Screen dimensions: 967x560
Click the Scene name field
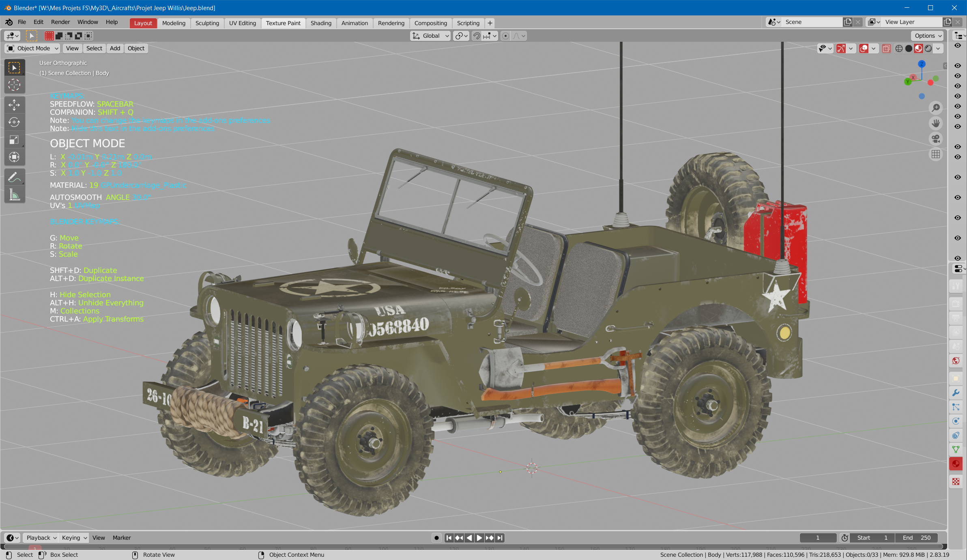812,22
